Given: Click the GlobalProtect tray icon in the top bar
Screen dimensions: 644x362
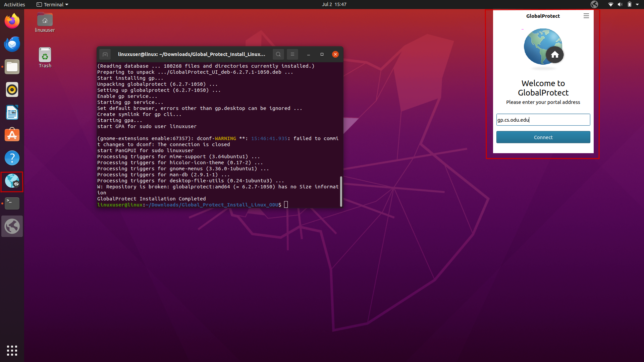Looking at the screenshot, I should click(x=594, y=4).
